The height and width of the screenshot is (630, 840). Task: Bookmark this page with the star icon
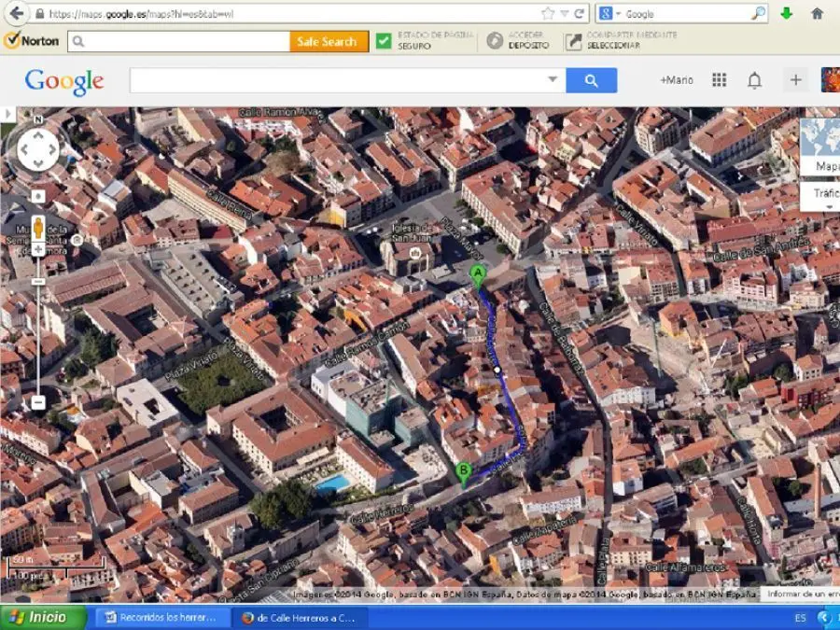coord(548,13)
